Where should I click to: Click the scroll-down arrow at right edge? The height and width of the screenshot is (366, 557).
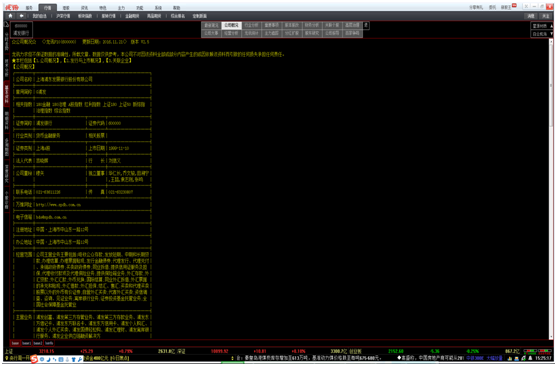pyautogui.click(x=551, y=337)
